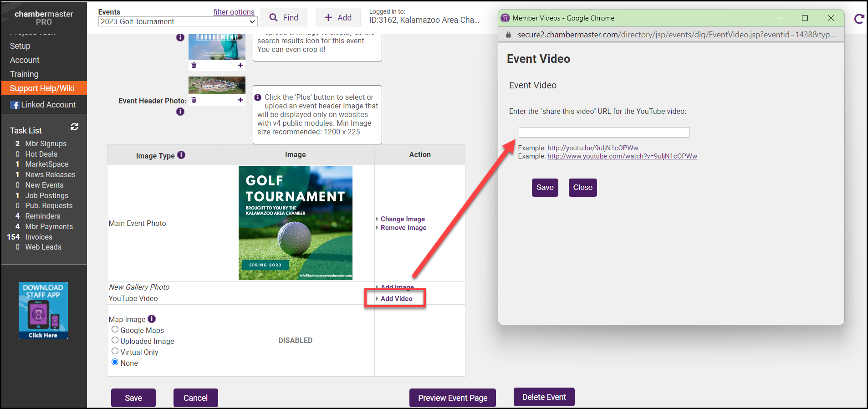Image resolution: width=868 pixels, height=409 pixels.
Task: Open Linked Account with Facebook icon
Action: (43, 105)
